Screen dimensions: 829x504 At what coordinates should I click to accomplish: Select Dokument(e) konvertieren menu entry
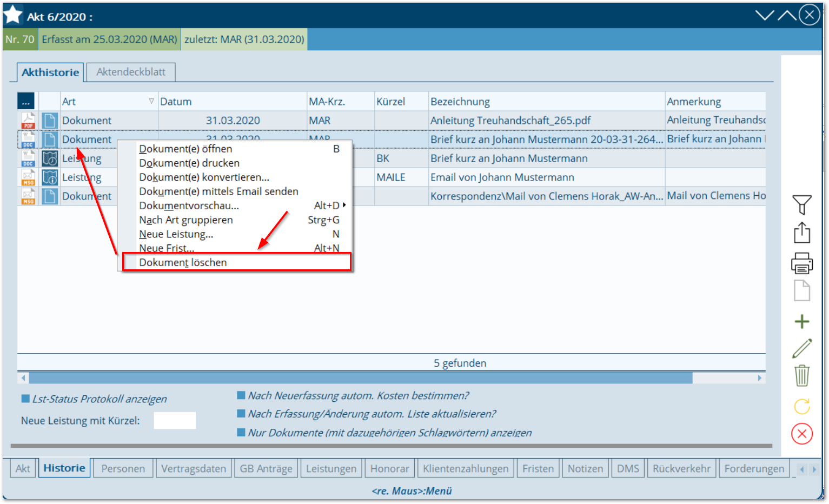point(236,177)
